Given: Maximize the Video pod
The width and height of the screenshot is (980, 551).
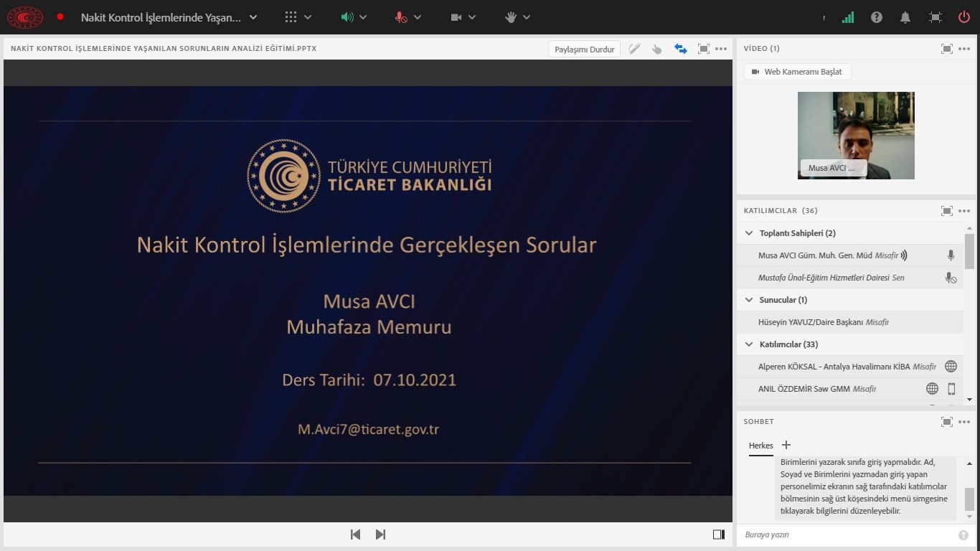Looking at the screenshot, I should pos(946,49).
